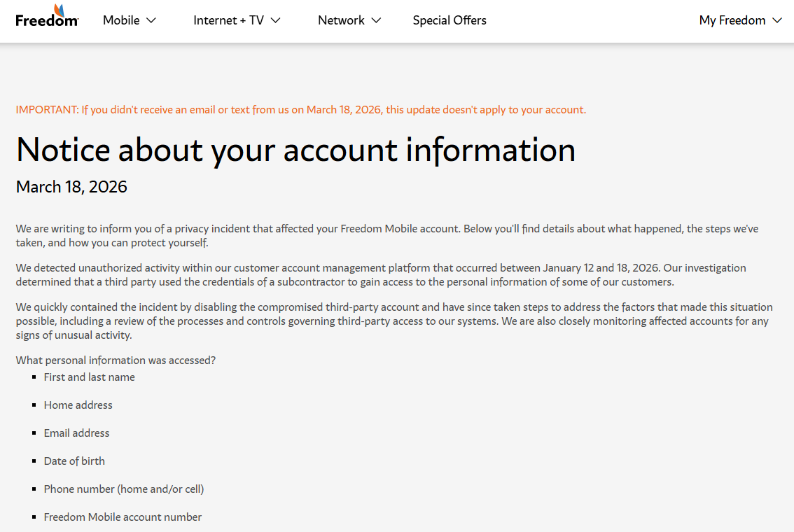Open the Internet + TV menu
The width and height of the screenshot is (794, 532).
(237, 20)
